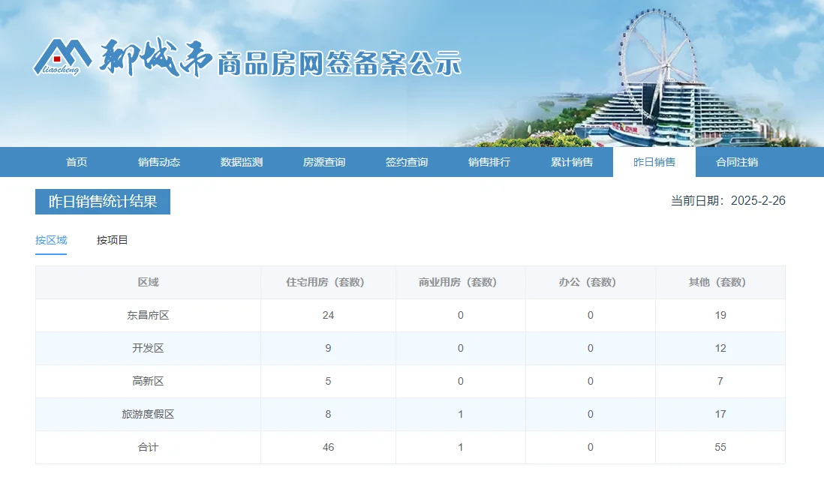
Task: Select the 旅游度假区 row label
Action: click(x=148, y=415)
